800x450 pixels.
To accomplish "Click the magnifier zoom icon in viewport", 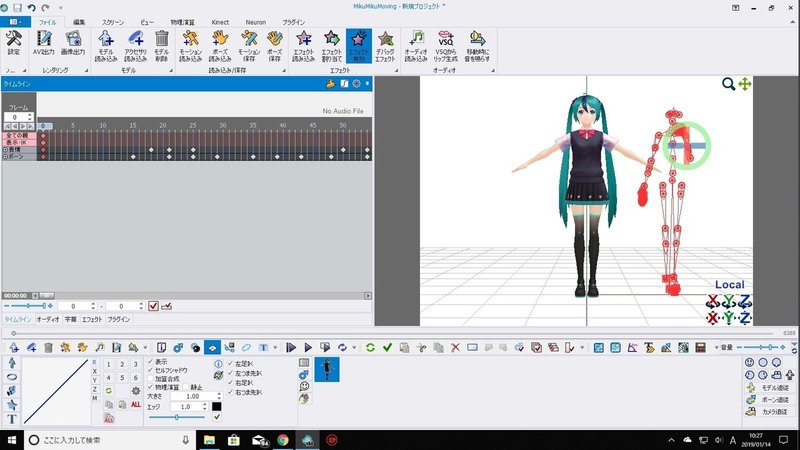I will 728,84.
